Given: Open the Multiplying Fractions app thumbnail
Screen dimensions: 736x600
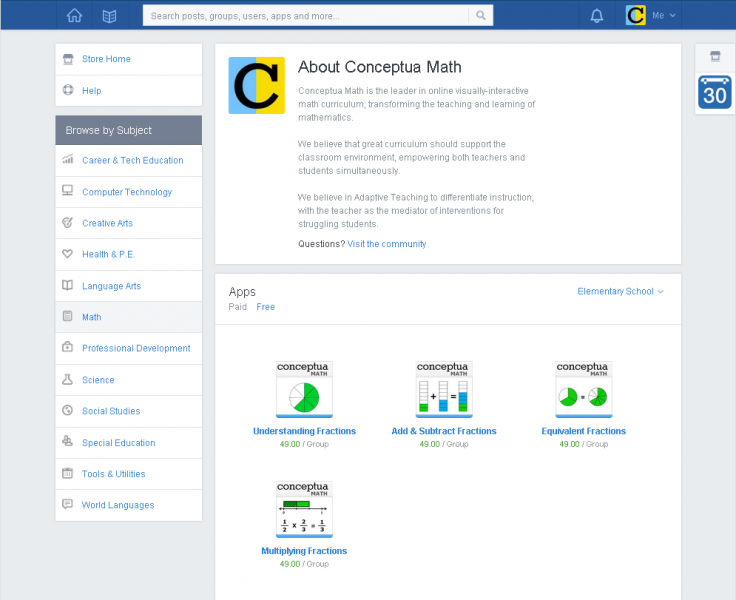Looking at the screenshot, I should point(304,509).
